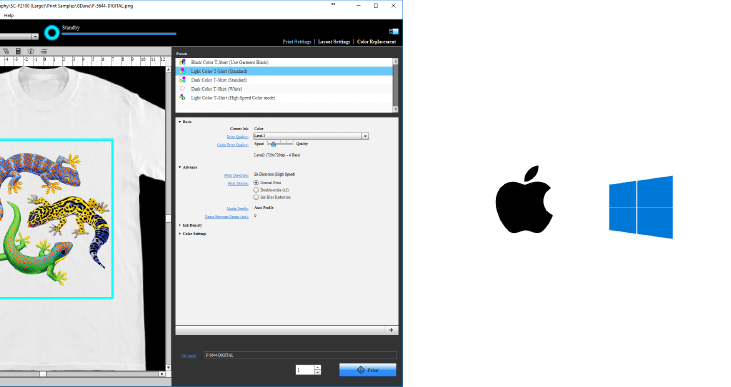
Task: Open the Help menu
Action: (9, 15)
